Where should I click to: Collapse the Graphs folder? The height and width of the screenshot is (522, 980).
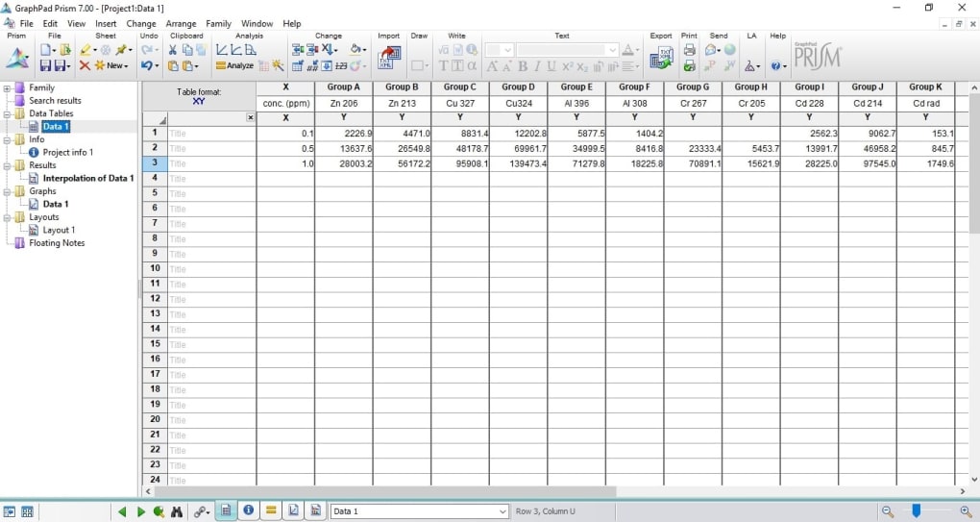[x=7, y=192]
